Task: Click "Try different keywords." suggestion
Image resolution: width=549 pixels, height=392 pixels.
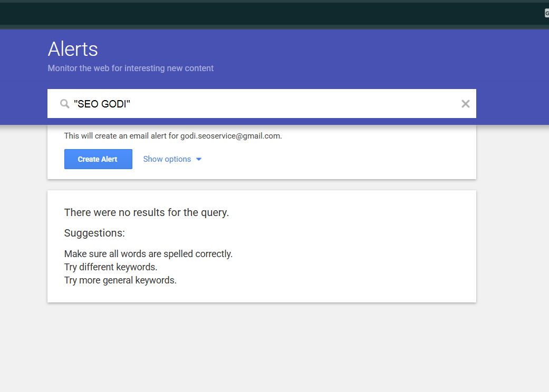Action: 111,267
